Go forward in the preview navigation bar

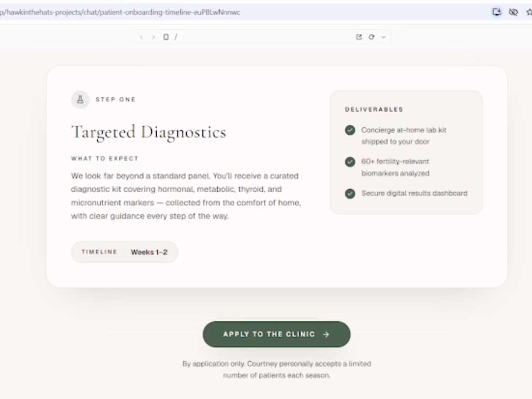pyautogui.click(x=153, y=37)
